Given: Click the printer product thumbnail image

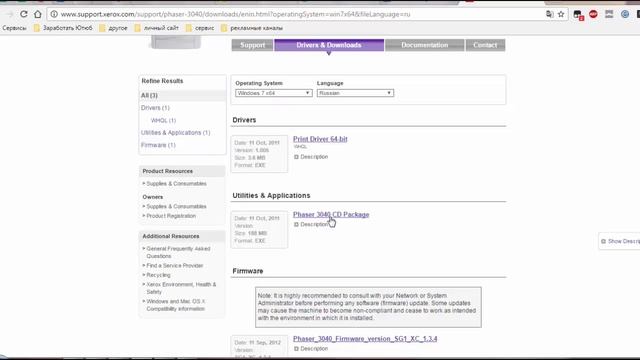Looking at the screenshot, I should [176, 42].
